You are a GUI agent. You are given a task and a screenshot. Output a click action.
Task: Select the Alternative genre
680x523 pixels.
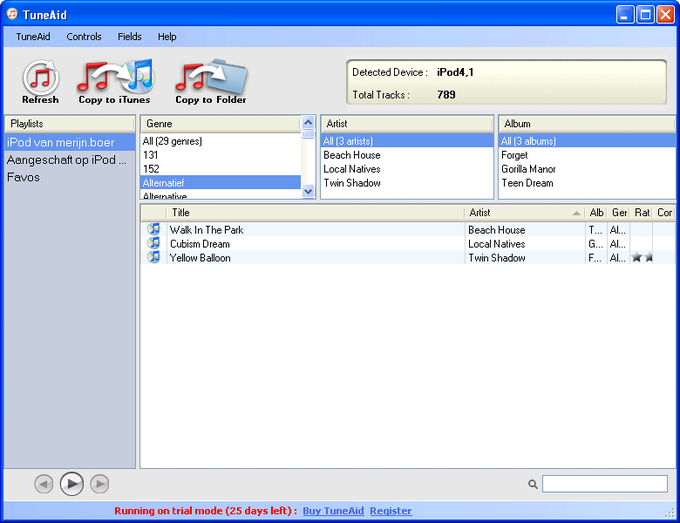[x=221, y=195]
